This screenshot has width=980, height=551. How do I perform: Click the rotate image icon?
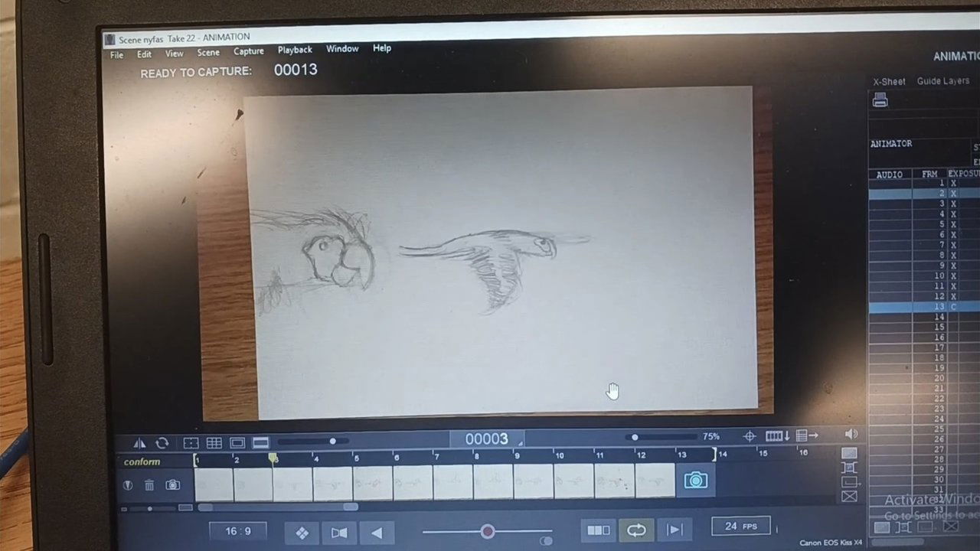162,443
